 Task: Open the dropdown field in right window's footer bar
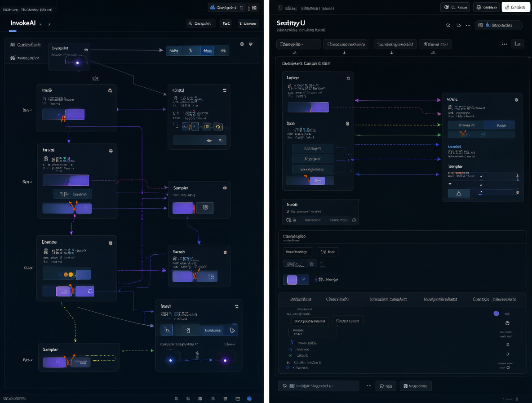[319, 386]
